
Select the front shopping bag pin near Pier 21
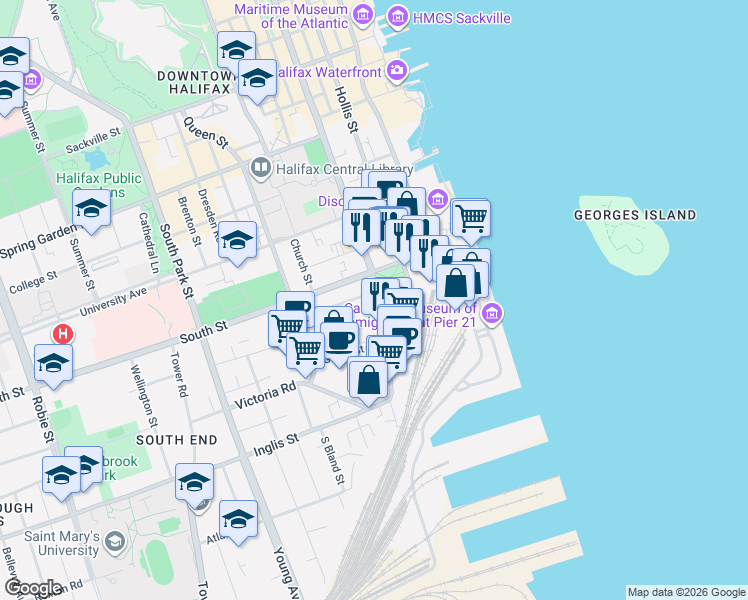point(456,285)
